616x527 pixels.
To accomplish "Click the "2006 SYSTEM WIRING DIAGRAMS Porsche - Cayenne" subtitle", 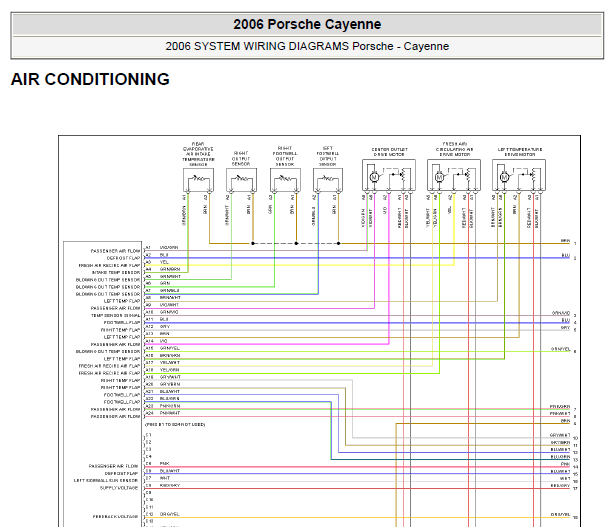I will coord(307,46).
